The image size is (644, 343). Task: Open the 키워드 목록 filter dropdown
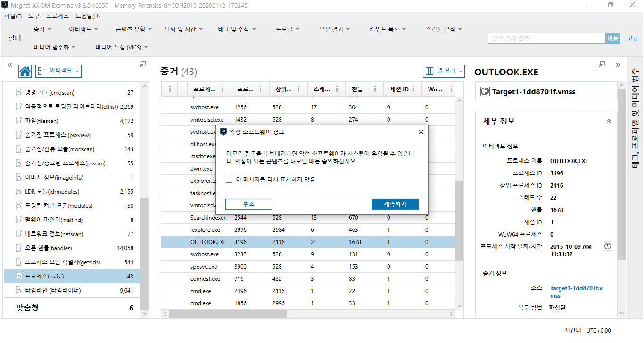[x=388, y=29]
